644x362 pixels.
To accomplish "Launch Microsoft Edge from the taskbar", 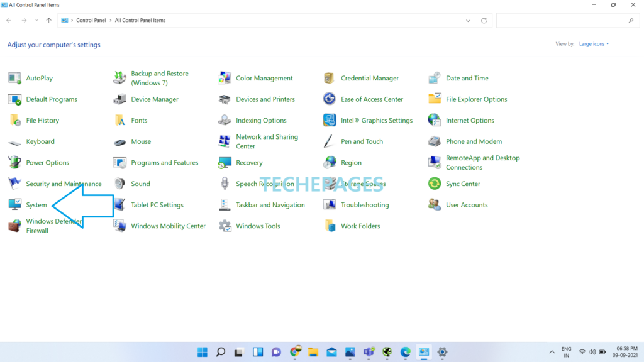I will point(406,352).
